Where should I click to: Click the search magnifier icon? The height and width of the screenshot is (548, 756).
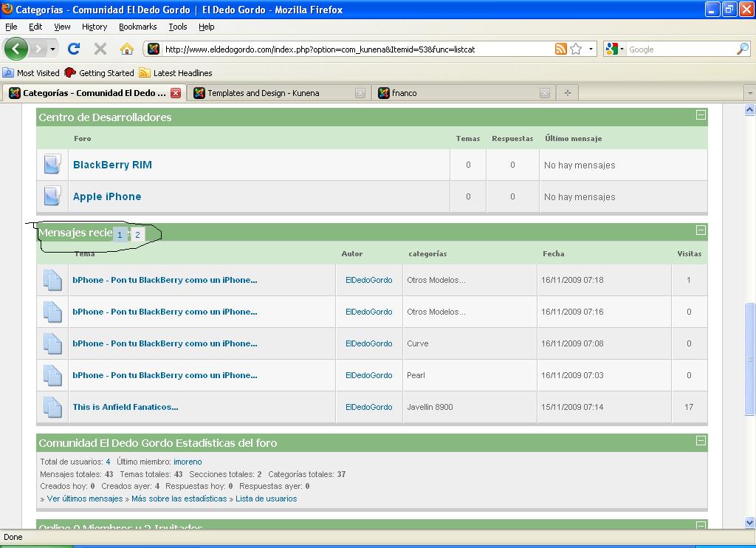[742, 49]
